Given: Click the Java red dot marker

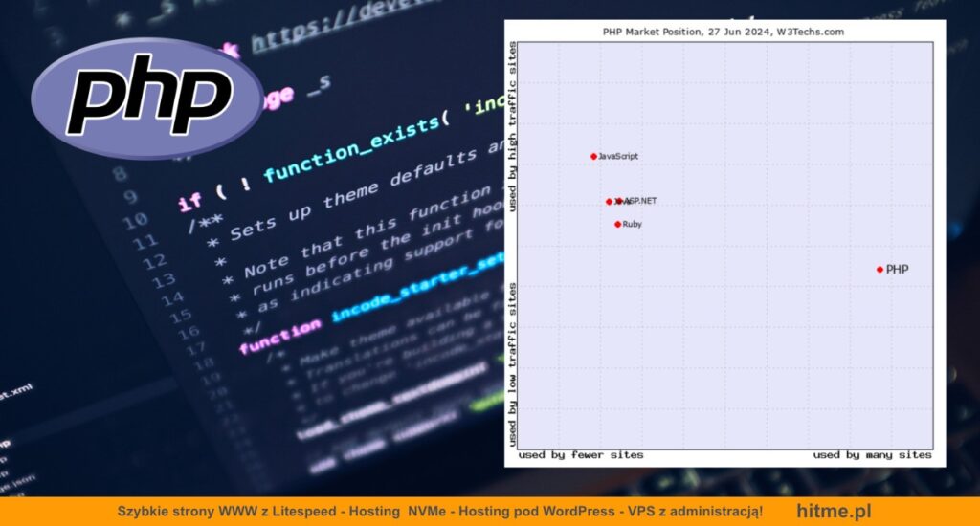Looking at the screenshot, I should (609, 202).
